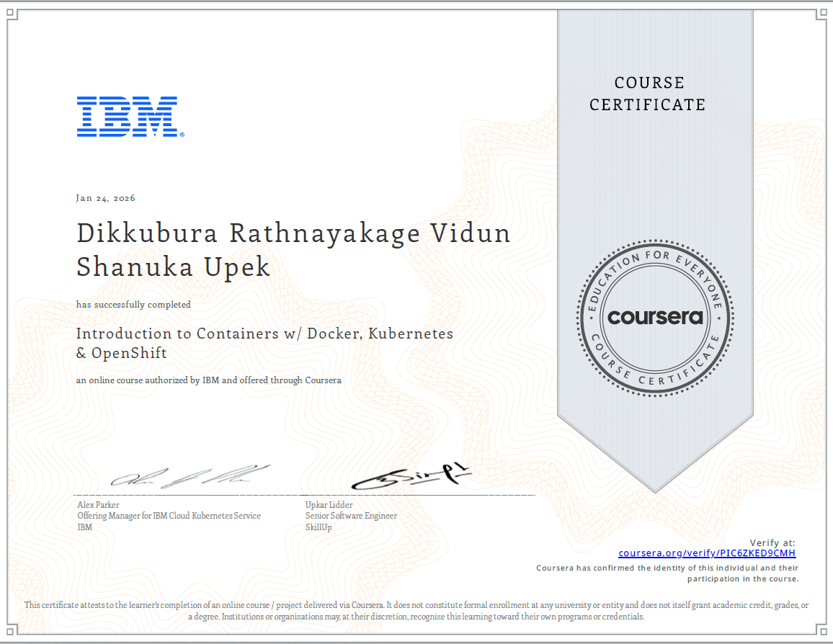This screenshot has height=644, width=833.
Task: Click the IBM logo
Action: (130, 115)
